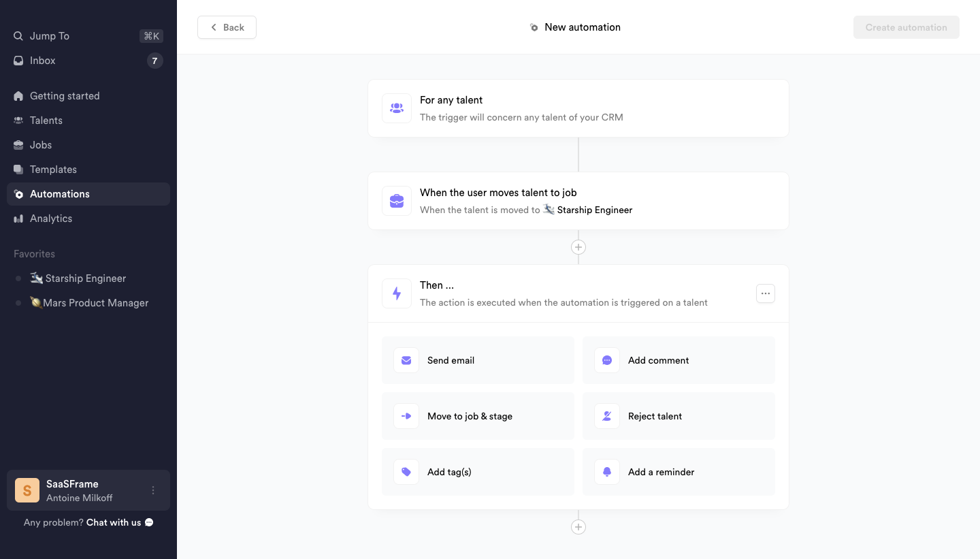This screenshot has height=559, width=980.
Task: Click the Reject talent person icon
Action: (x=607, y=416)
